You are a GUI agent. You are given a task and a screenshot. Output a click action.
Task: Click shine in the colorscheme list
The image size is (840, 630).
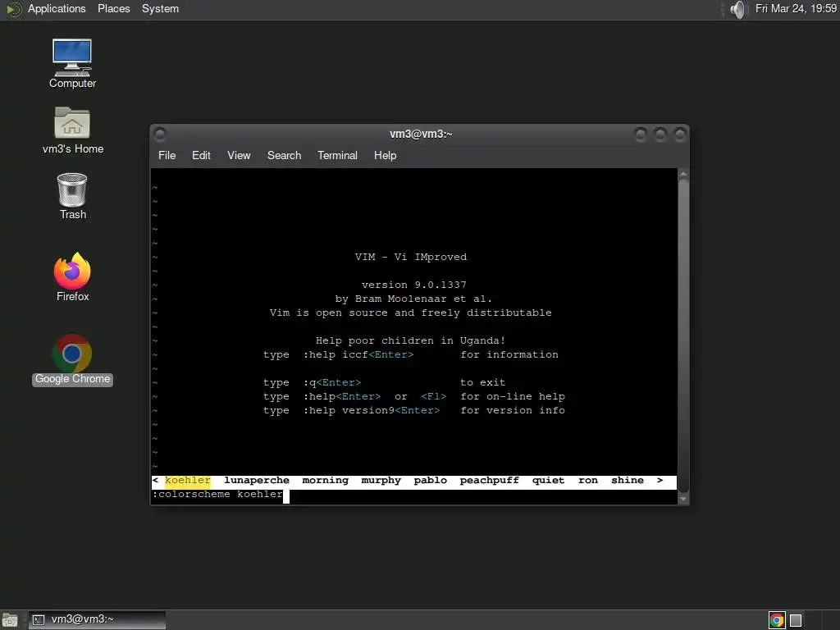tap(628, 481)
